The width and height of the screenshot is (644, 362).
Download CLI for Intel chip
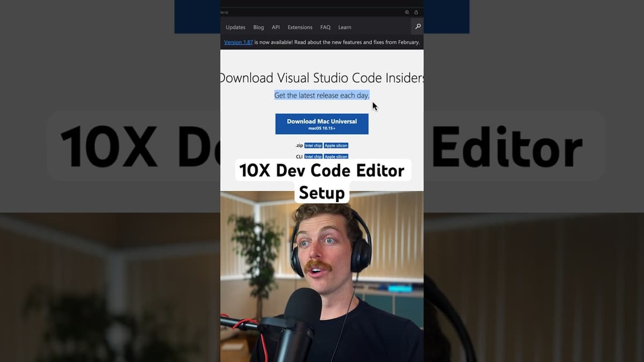tap(313, 157)
